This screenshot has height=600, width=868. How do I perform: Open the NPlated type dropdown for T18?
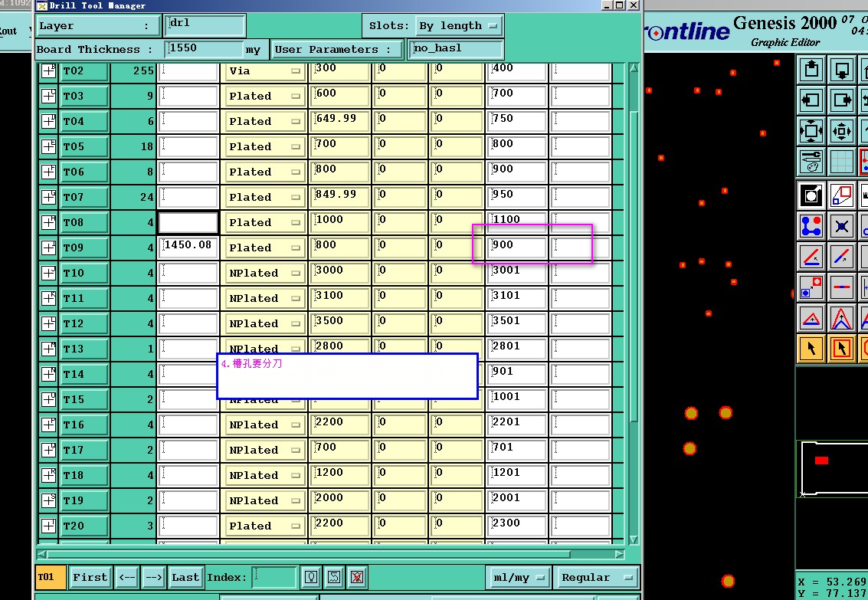pyautogui.click(x=264, y=475)
